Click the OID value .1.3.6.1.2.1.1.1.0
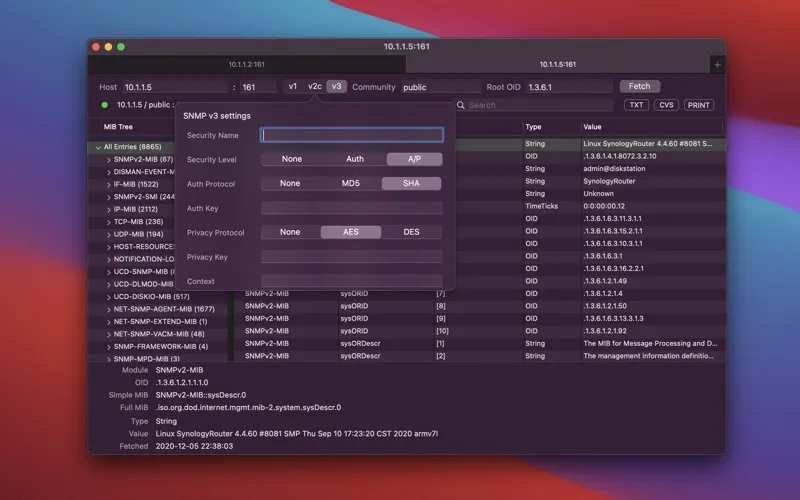 tap(182, 382)
